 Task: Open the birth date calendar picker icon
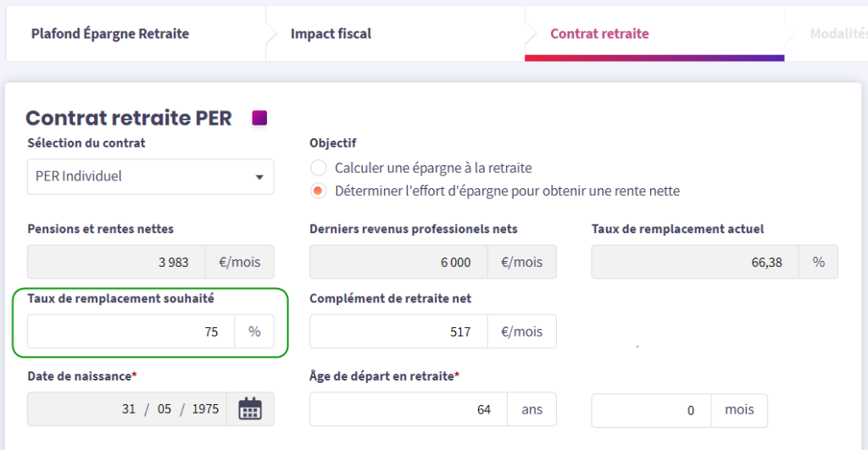(249, 408)
